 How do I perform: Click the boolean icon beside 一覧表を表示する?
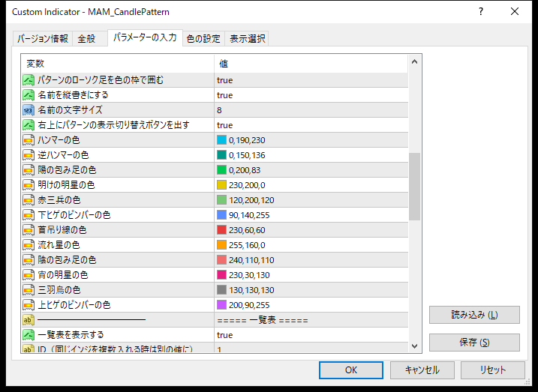(x=29, y=335)
